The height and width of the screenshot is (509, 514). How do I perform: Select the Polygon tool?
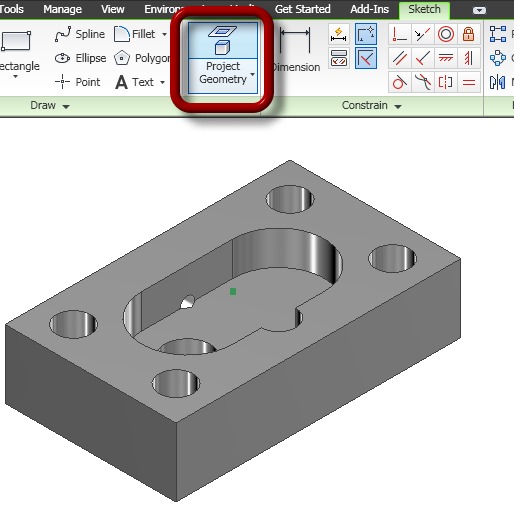coord(142,58)
